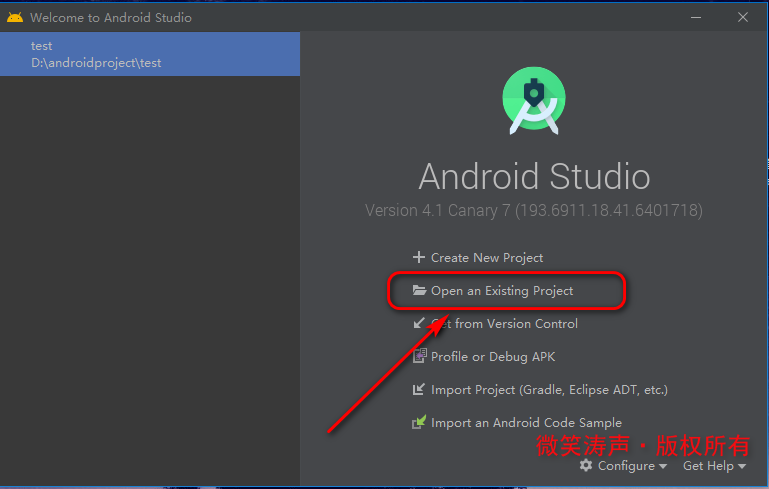The height and width of the screenshot is (489, 769).
Task: Minimize the Welcome to Android Studio window
Action: [695, 18]
